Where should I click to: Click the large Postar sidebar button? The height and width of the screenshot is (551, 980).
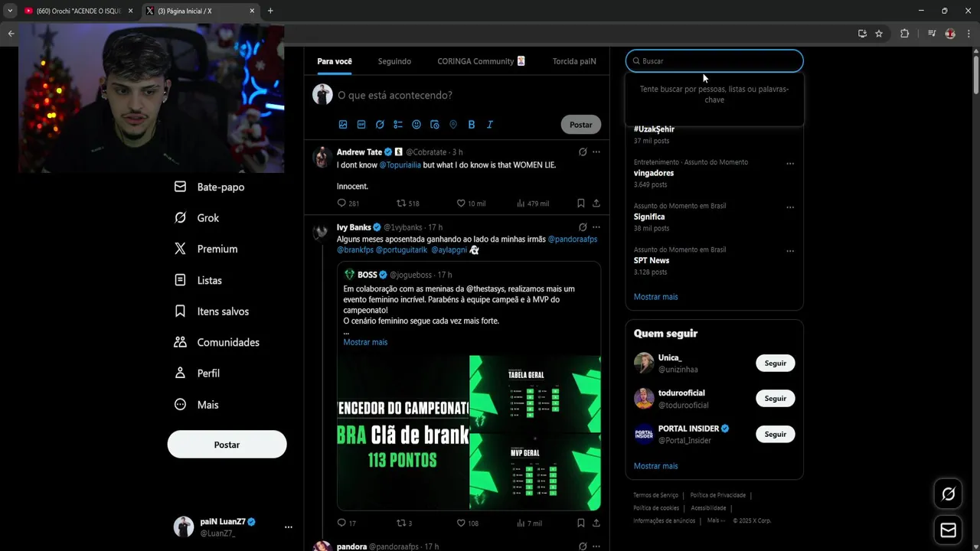coord(227,445)
